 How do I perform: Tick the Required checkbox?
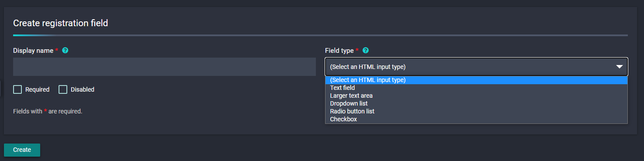coord(17,89)
